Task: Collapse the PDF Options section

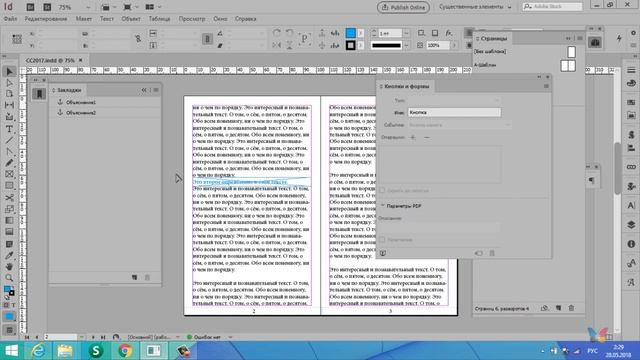Action: [383, 206]
